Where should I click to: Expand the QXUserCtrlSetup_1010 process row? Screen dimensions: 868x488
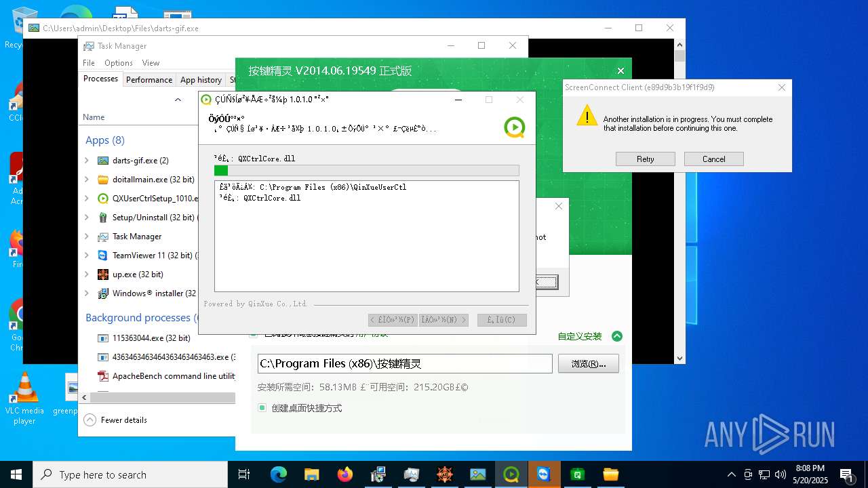(x=87, y=199)
